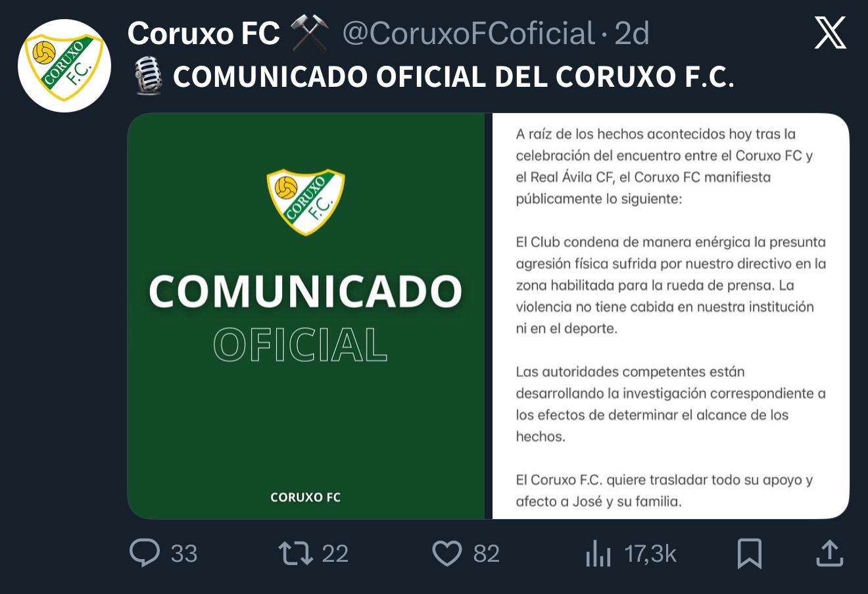The height and width of the screenshot is (594, 868).
Task: Click the repost count 22
Action: [335, 553]
